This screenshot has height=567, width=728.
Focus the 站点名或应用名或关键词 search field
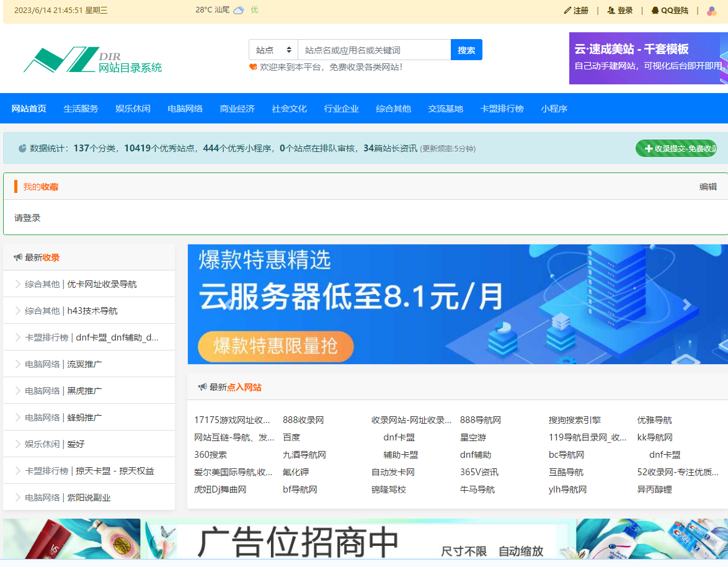coord(374,50)
